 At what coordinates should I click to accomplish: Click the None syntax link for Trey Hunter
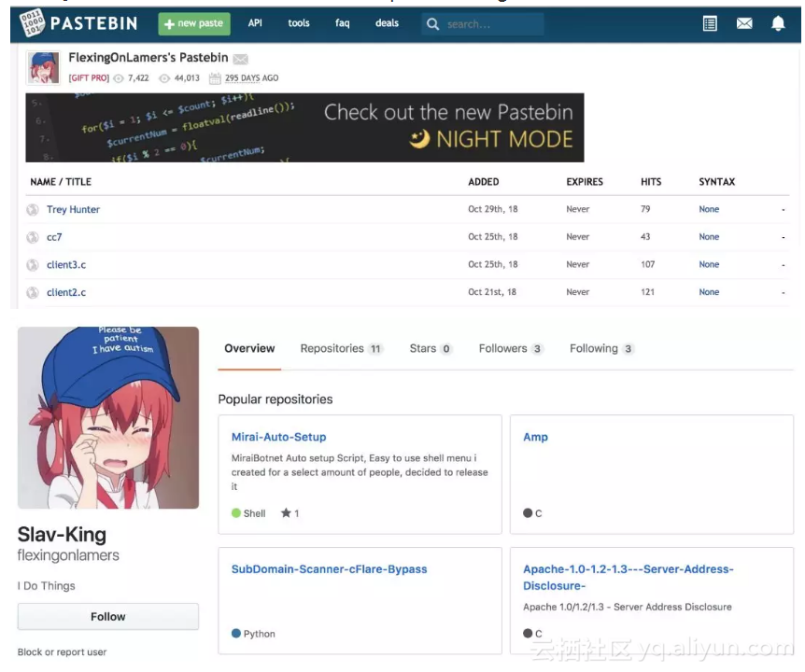point(709,209)
